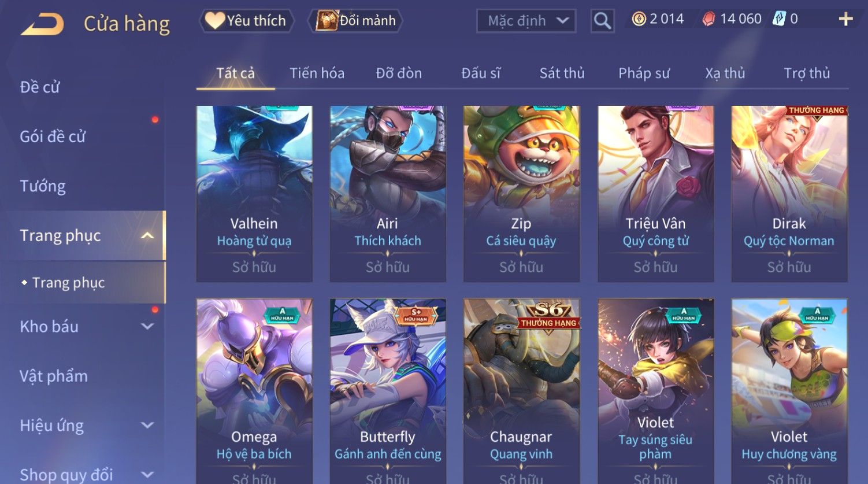Viewport: 868px width, 484px height.
Task: Open the Mặc định sort dropdown
Action: pos(526,21)
